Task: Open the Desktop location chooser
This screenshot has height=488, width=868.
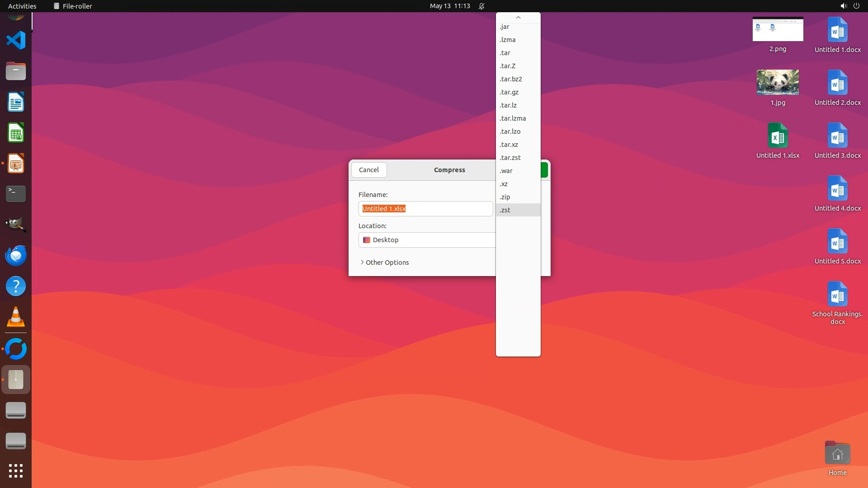Action: tap(427, 240)
